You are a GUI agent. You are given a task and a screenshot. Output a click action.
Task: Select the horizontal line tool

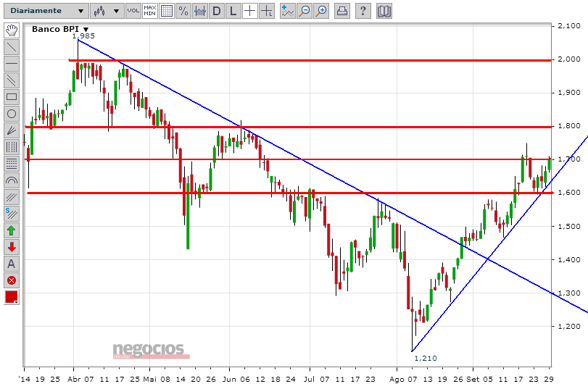click(12, 64)
